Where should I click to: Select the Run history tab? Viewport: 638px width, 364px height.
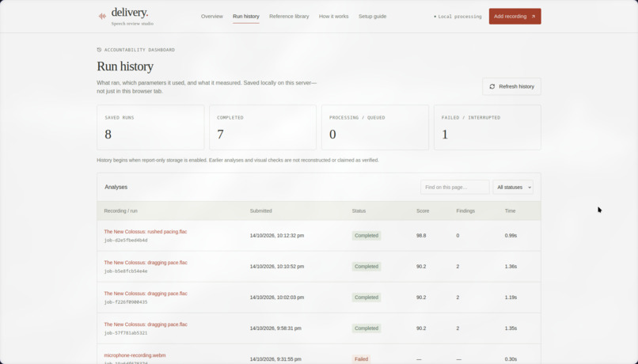coord(245,17)
